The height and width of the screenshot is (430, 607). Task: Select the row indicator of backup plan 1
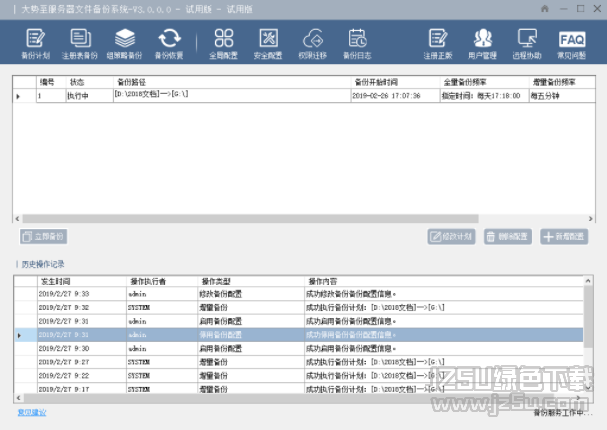(x=25, y=96)
